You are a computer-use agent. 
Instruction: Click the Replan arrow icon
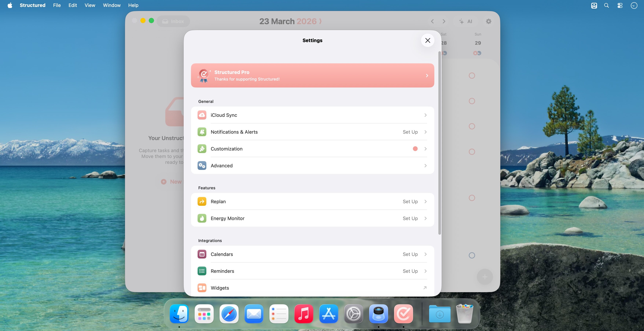pos(202,202)
